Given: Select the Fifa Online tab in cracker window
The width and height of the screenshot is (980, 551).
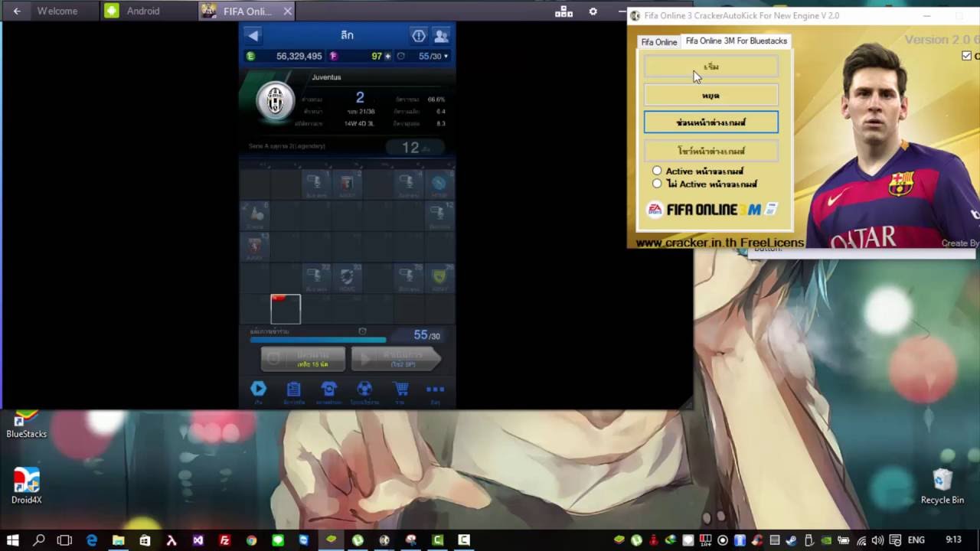Looking at the screenshot, I should [x=659, y=42].
